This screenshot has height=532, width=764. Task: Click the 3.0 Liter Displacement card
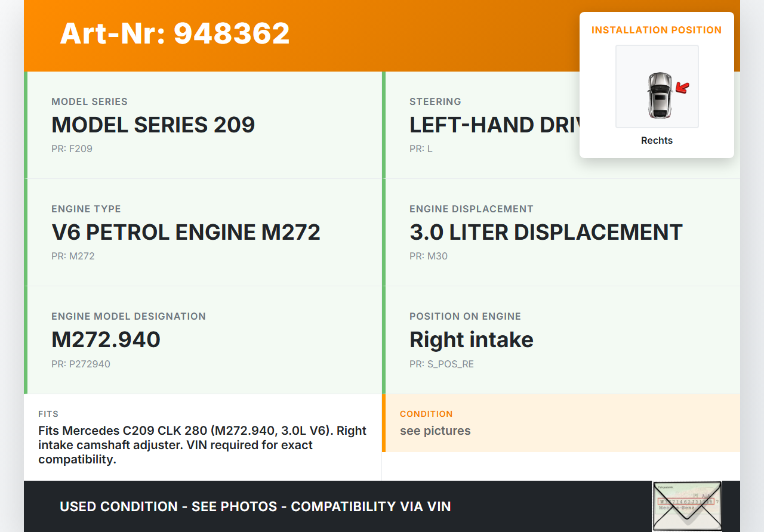pyautogui.click(x=561, y=233)
